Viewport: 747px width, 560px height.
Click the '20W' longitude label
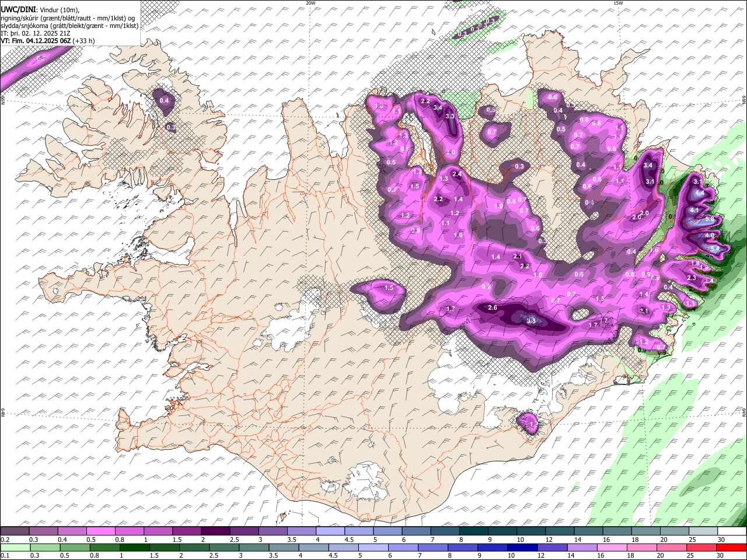point(310,2)
